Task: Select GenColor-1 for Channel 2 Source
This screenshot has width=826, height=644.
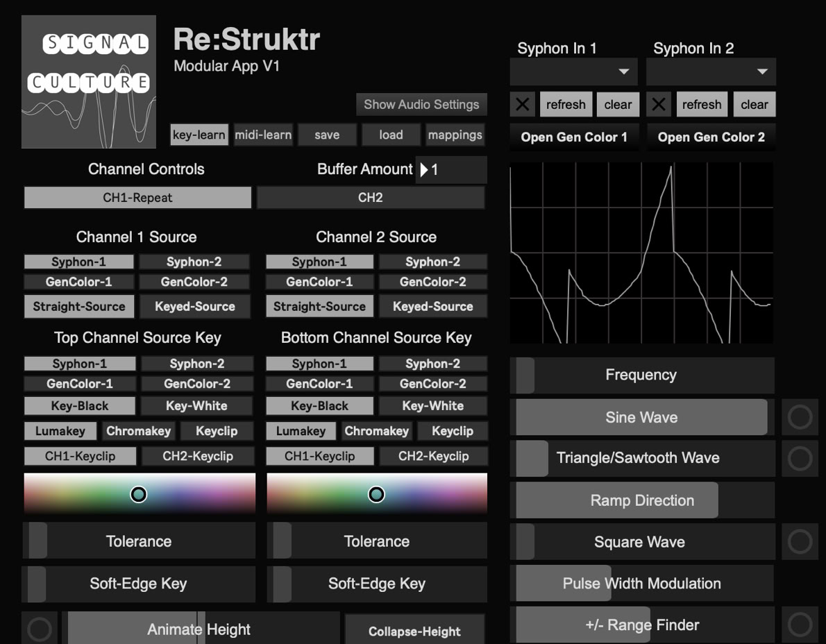Action: point(319,282)
